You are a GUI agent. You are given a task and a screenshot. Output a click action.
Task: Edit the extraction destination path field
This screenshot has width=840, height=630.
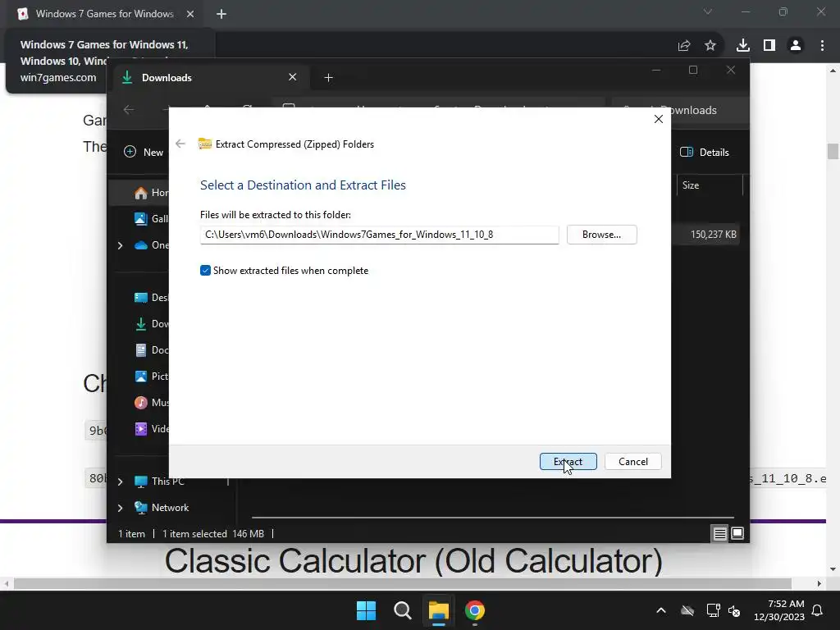coord(379,235)
